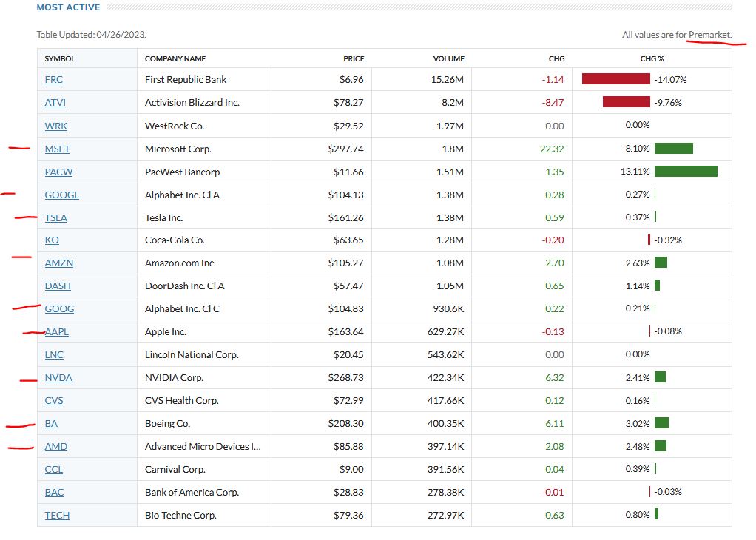Open the GOOGL symbol link
This screenshot has height=540, width=756.
coord(61,195)
